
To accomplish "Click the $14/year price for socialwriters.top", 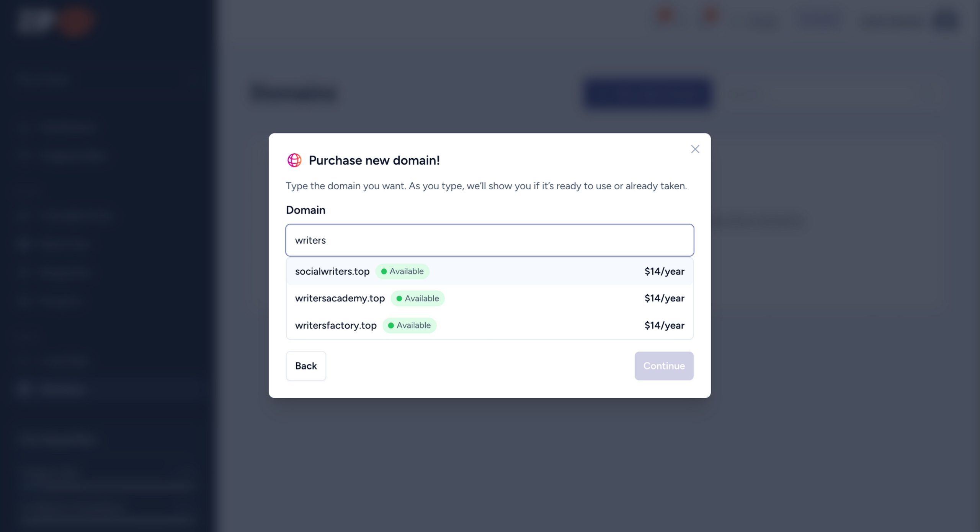I will (664, 272).
